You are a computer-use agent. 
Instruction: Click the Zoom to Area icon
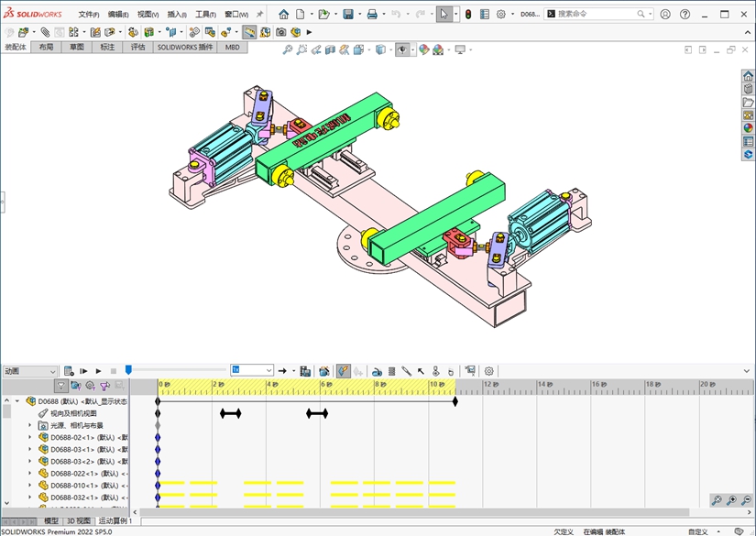pos(301,49)
